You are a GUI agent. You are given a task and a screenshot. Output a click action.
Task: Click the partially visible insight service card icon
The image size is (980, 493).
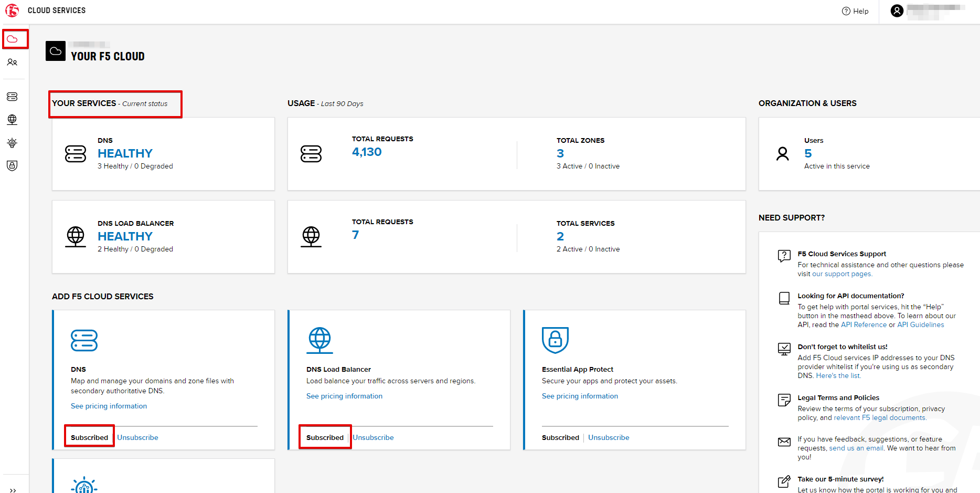click(x=84, y=485)
